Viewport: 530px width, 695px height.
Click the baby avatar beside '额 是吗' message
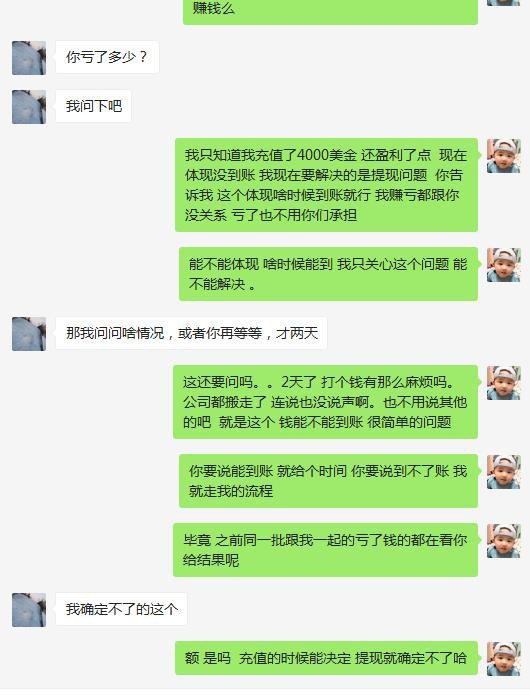click(x=503, y=659)
